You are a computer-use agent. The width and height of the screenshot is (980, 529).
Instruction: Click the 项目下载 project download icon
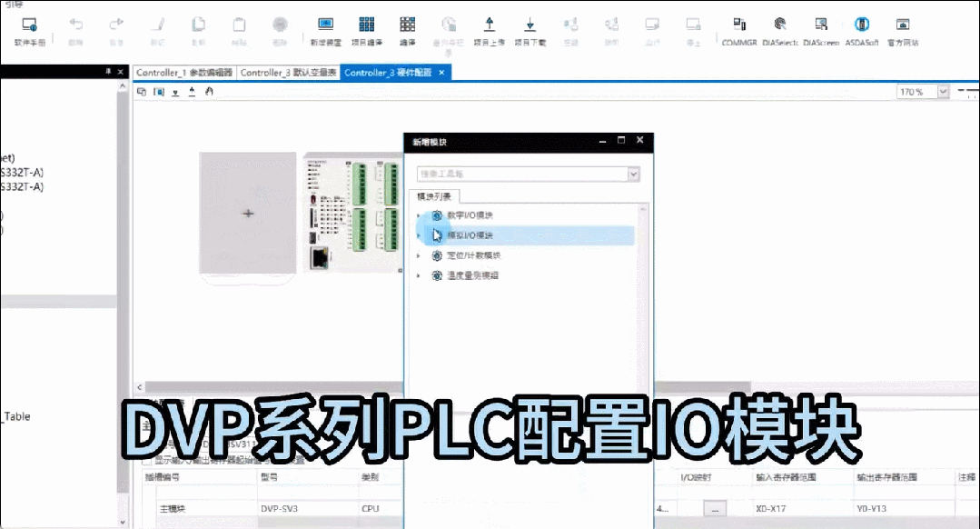pos(530,30)
